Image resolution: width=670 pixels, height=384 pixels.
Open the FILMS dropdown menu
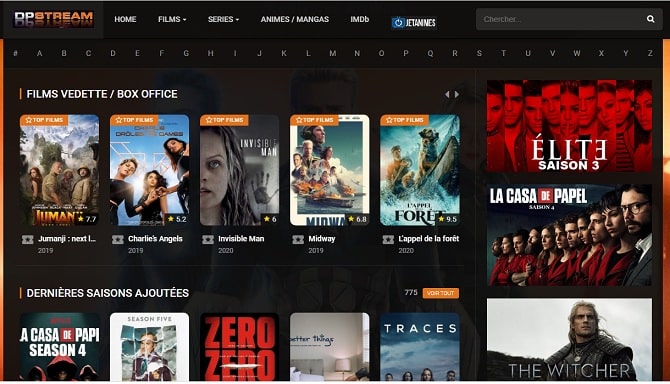tap(172, 19)
